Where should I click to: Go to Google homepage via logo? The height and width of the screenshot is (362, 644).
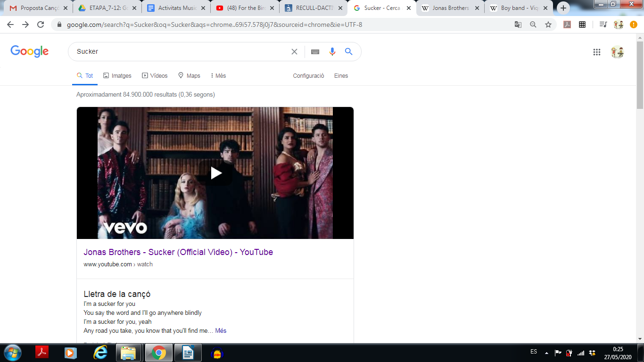click(x=30, y=51)
